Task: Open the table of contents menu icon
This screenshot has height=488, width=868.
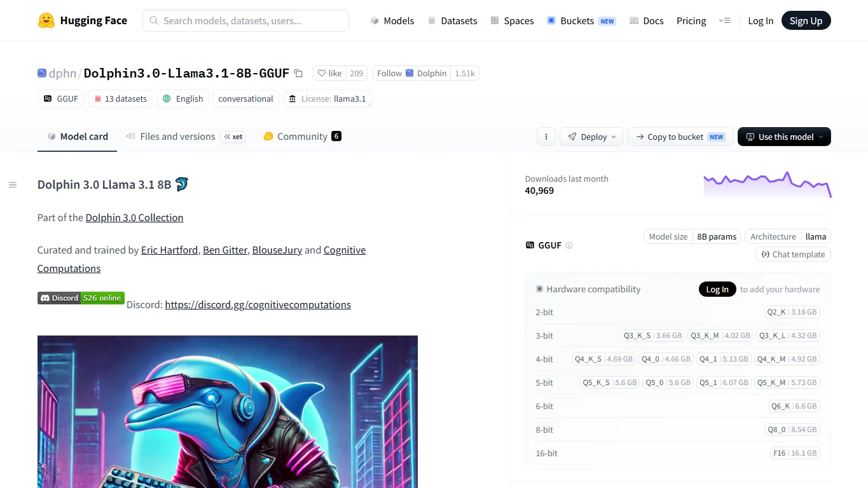Action: click(13, 185)
